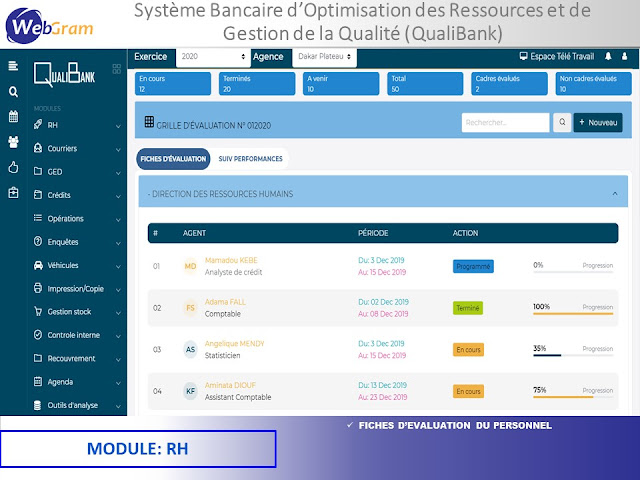The image size is (640, 480).
Task: Switch to the Suiv Performances tab
Action: pos(250,159)
